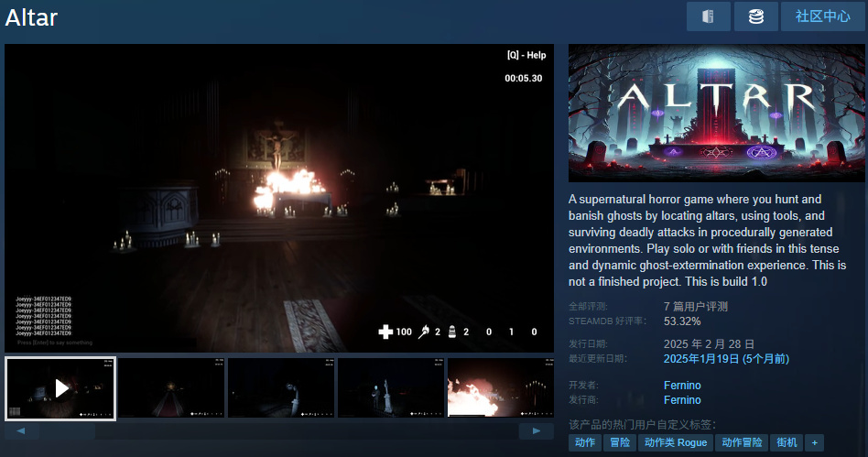Select the third screenshot thumbnail showing a dark figure
This screenshot has height=457, width=868.
(281, 387)
